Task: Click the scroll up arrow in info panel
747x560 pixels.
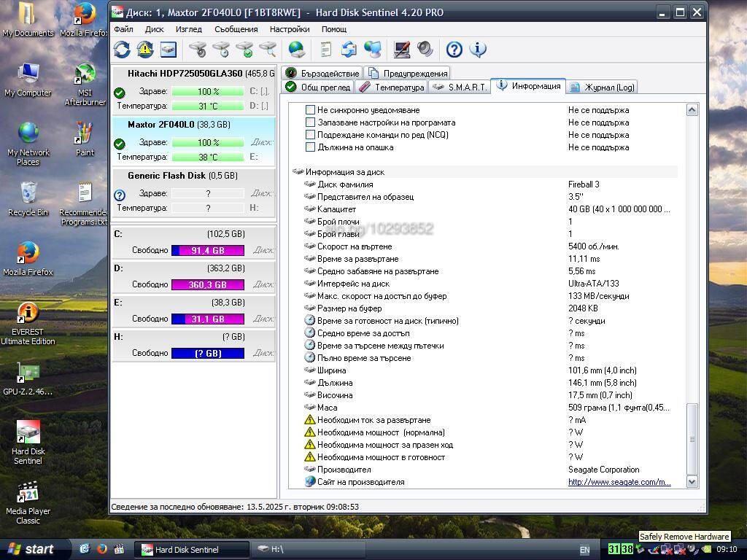Action: click(x=692, y=110)
